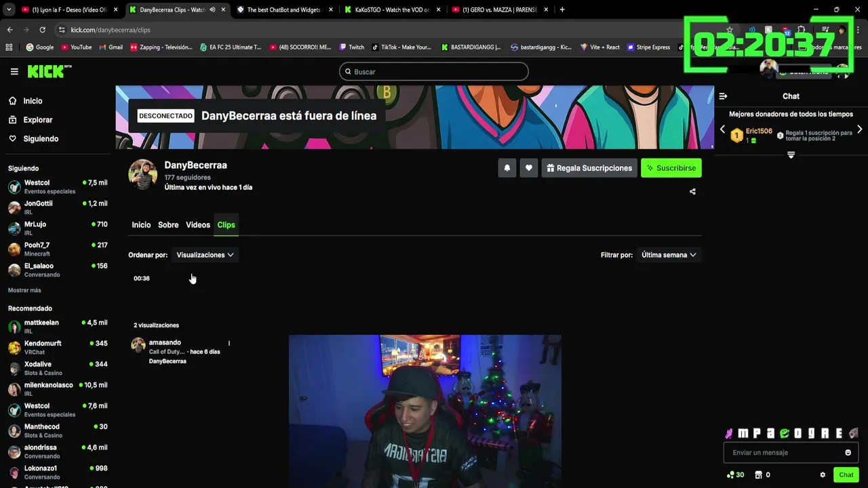Open Manthecod recommended channel

tap(58, 430)
